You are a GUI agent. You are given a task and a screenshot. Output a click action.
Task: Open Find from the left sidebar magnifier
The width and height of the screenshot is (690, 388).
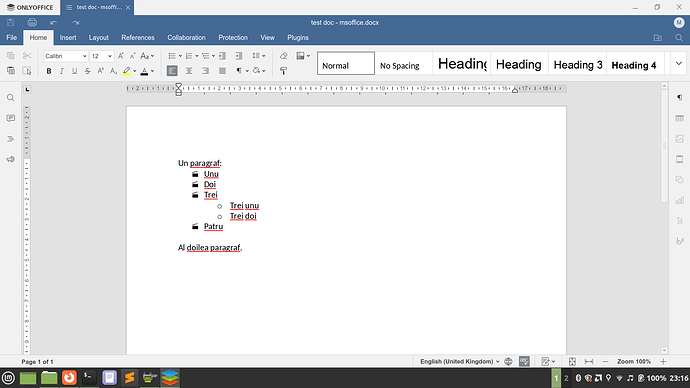tap(11, 98)
